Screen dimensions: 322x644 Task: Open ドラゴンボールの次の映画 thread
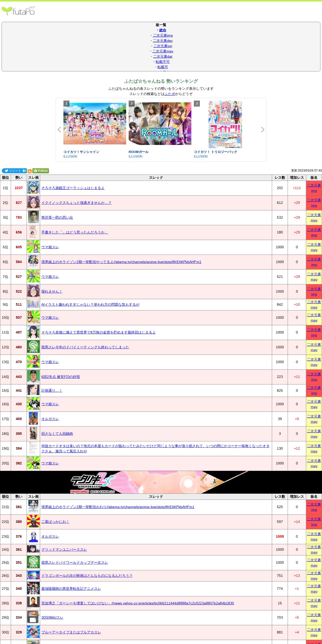coord(87,576)
